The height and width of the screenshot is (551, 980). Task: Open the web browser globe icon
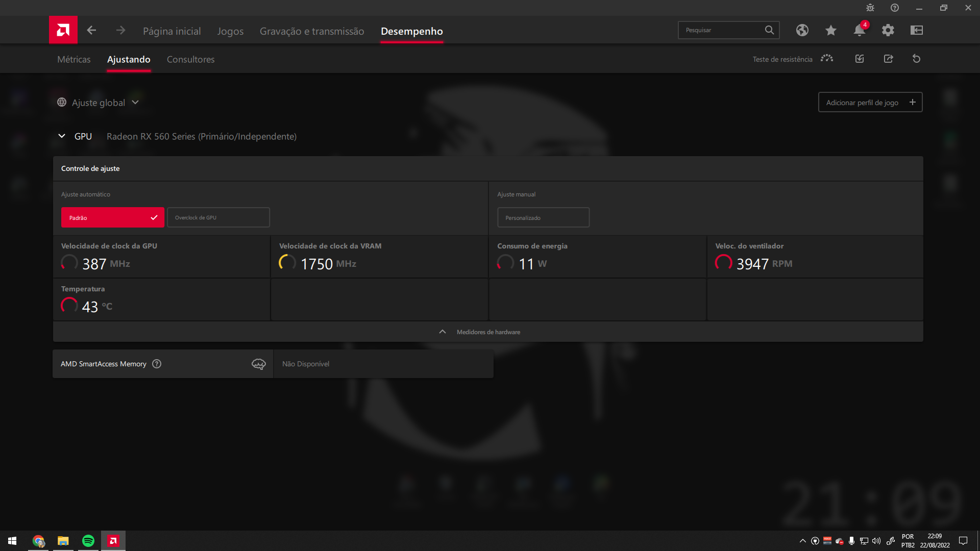pyautogui.click(x=802, y=30)
